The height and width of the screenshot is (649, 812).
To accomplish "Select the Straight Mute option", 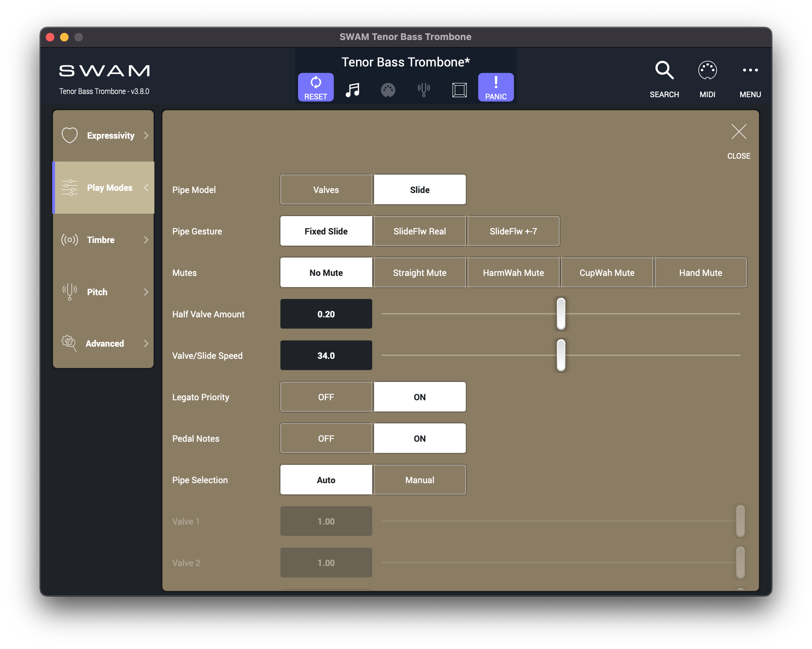I will (x=420, y=272).
